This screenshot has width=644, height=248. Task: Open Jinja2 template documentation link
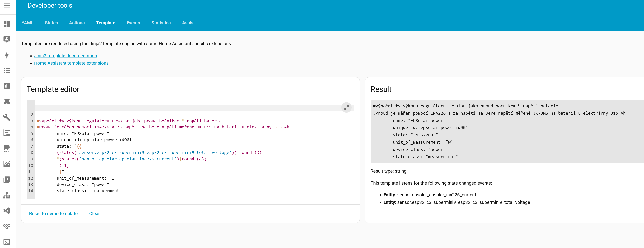click(65, 56)
